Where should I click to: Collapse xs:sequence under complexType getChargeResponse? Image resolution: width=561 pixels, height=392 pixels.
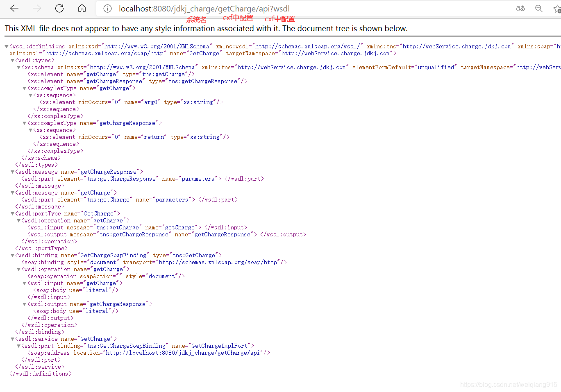[x=31, y=130]
